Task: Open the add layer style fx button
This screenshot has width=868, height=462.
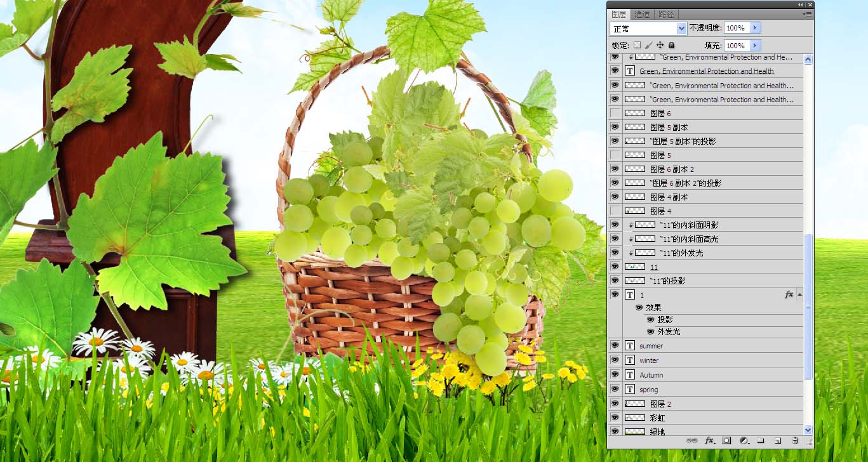Action: 710,440
